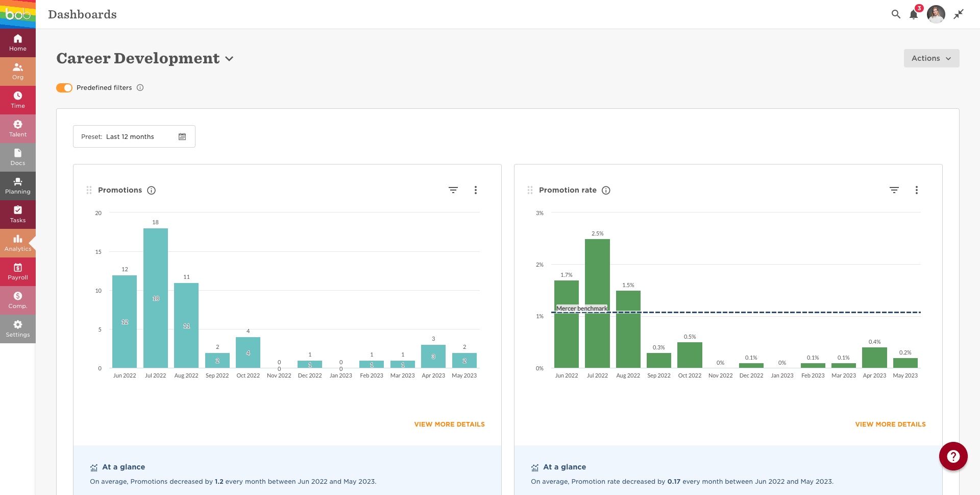Click the Promotions info icon

pos(151,191)
